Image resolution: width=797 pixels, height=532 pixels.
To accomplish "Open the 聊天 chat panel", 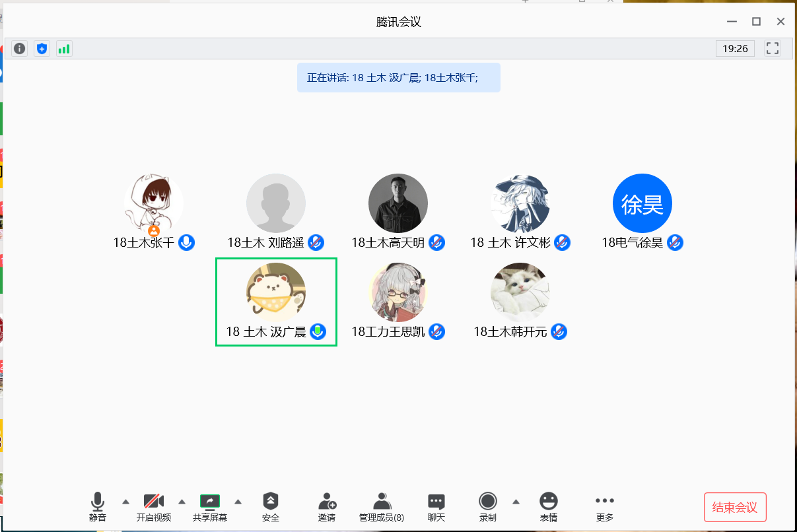I will (436, 507).
